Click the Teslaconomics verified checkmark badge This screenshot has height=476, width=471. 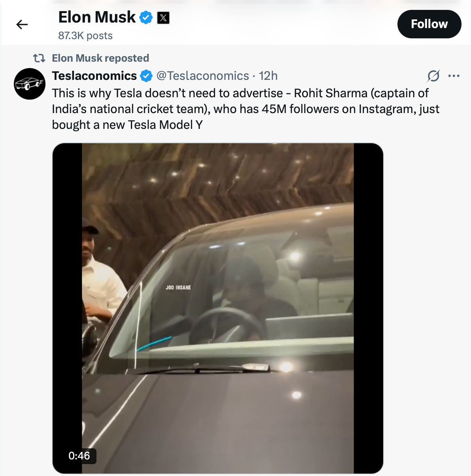tap(146, 76)
